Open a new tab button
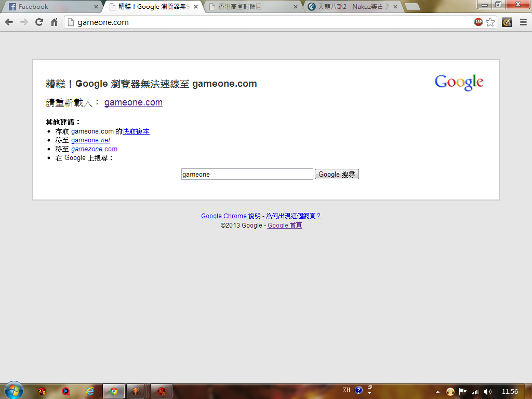The image size is (532, 399). [412, 7]
